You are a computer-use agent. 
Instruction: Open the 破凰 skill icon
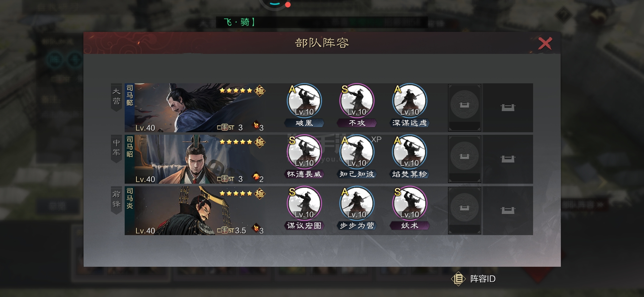(304, 101)
